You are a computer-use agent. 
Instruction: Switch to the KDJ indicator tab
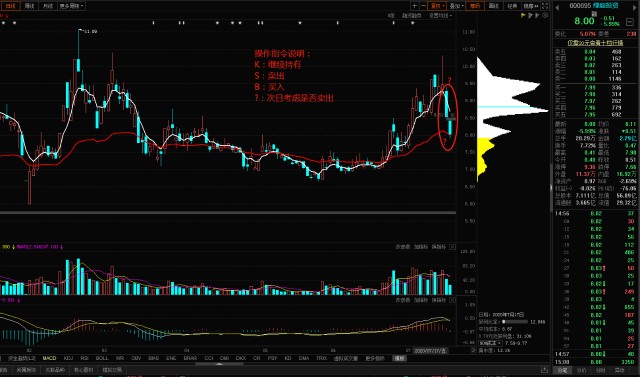[68, 358]
